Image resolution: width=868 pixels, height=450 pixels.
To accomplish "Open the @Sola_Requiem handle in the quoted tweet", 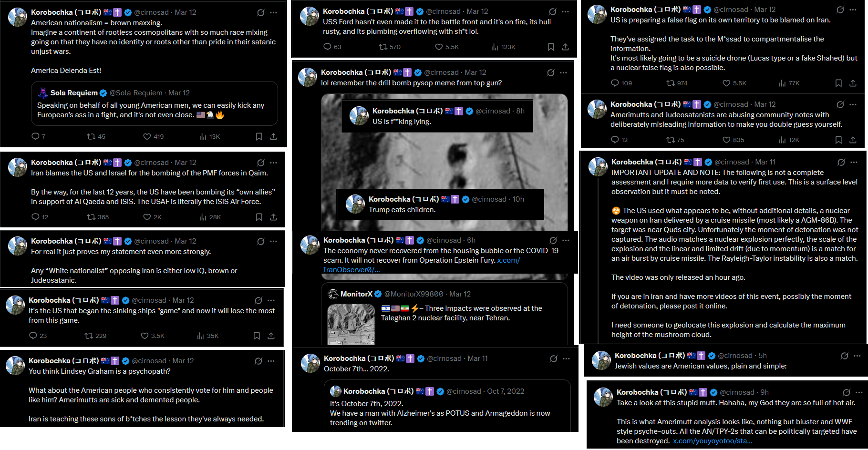I will coord(136,93).
